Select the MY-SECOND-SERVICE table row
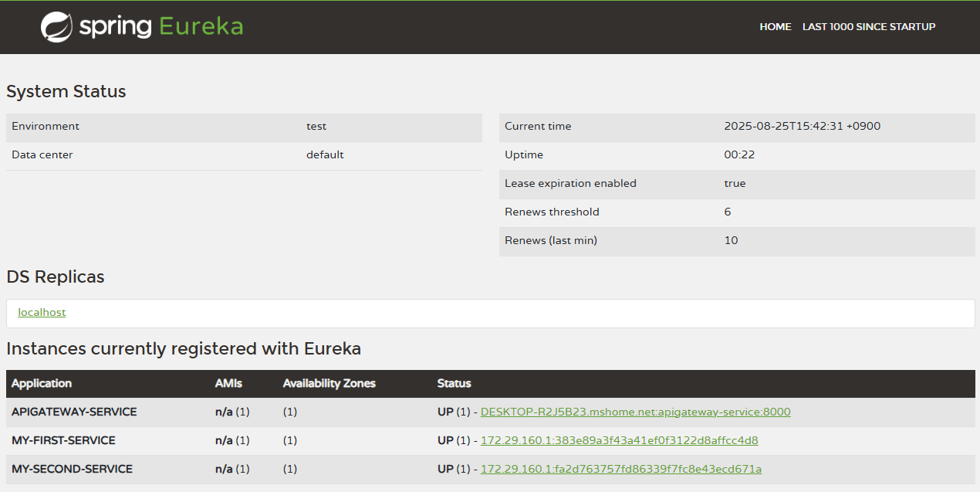 coord(72,469)
